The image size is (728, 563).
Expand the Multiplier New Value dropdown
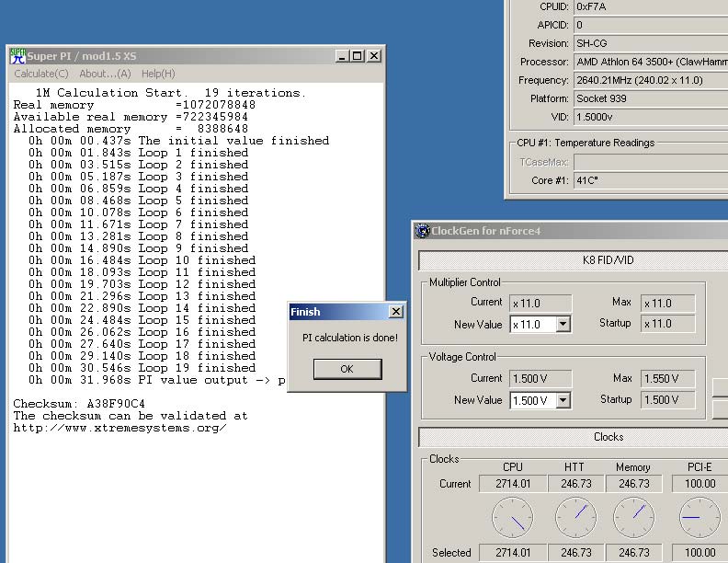[x=563, y=325]
